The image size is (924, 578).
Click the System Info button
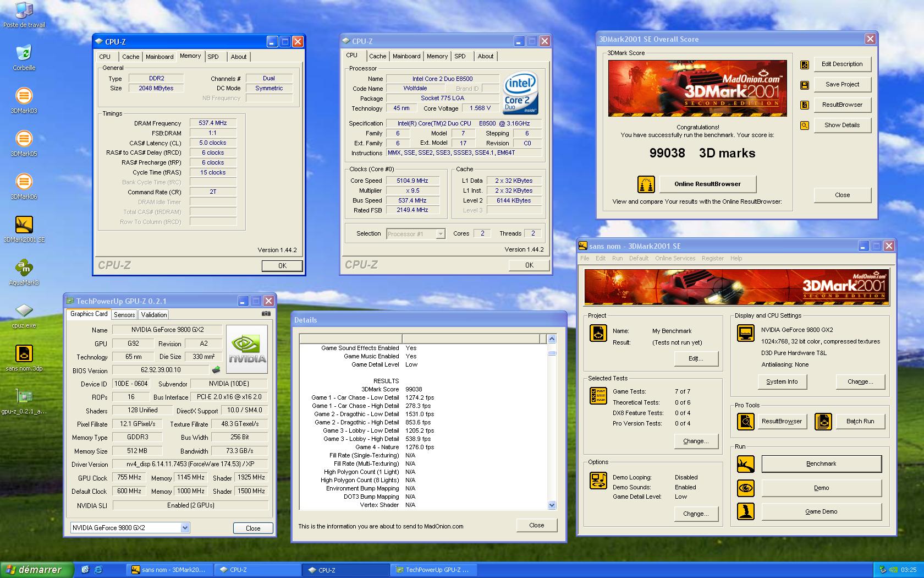click(782, 381)
